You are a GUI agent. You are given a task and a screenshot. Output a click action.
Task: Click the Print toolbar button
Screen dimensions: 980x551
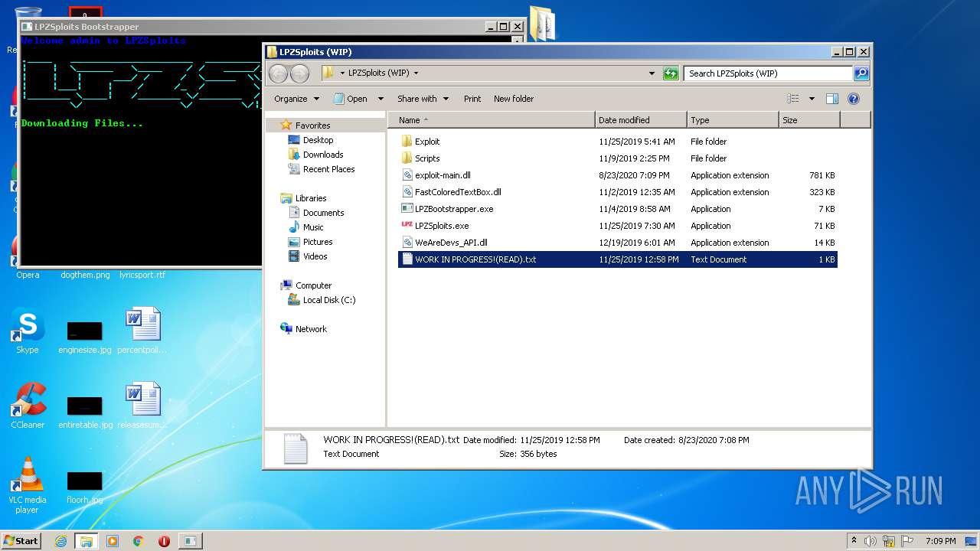[472, 99]
